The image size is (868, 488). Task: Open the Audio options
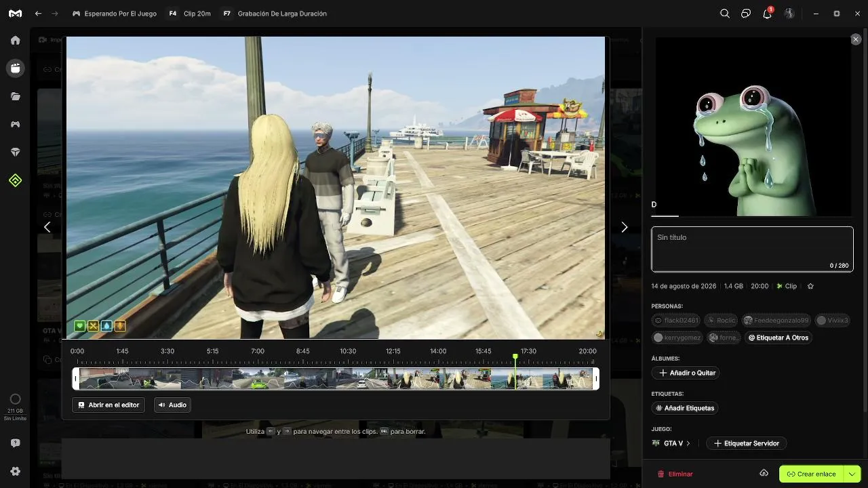click(x=172, y=405)
